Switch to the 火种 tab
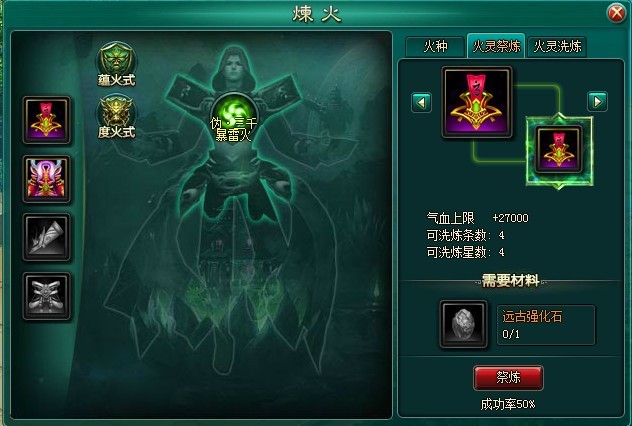The width and height of the screenshot is (632, 426). coord(435,47)
